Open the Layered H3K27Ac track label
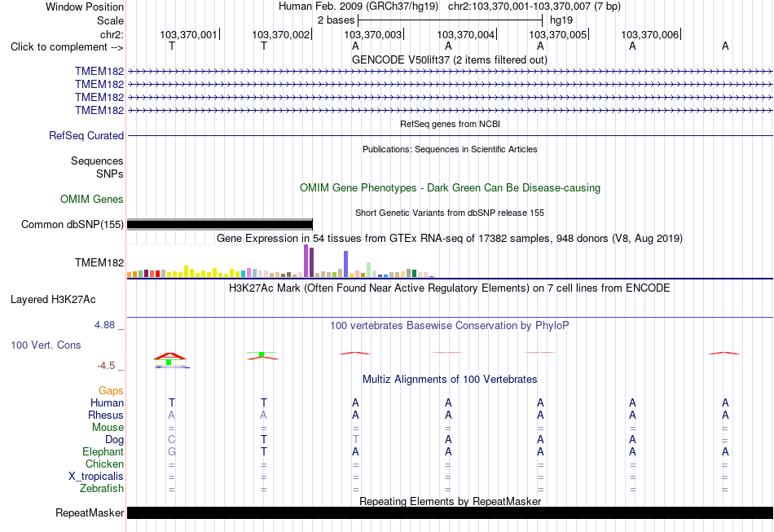This screenshot has height=532, width=774. [x=53, y=300]
